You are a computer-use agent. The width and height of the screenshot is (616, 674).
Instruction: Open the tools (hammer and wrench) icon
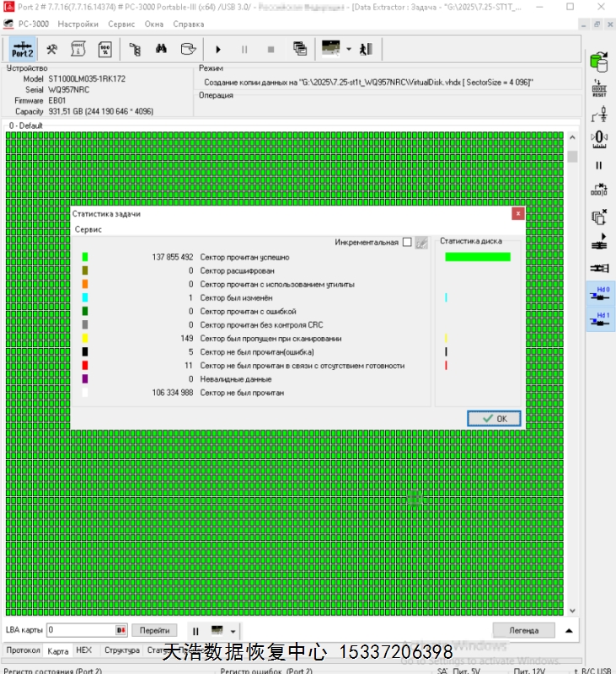(x=52, y=49)
